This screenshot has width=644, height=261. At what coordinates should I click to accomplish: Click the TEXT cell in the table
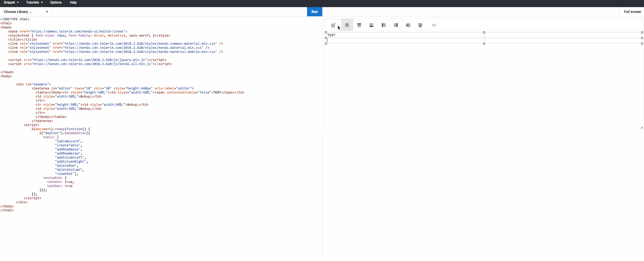tap(381, 35)
